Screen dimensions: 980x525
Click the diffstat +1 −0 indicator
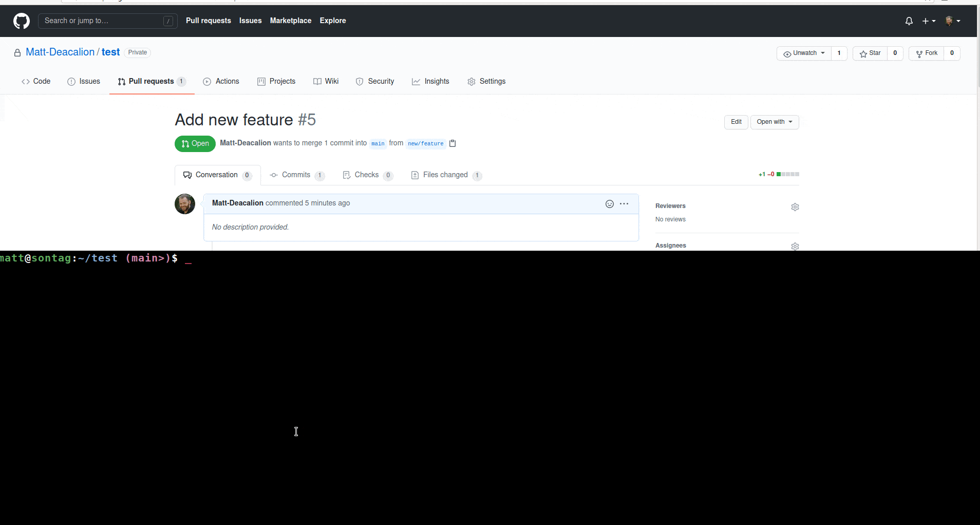(x=779, y=175)
